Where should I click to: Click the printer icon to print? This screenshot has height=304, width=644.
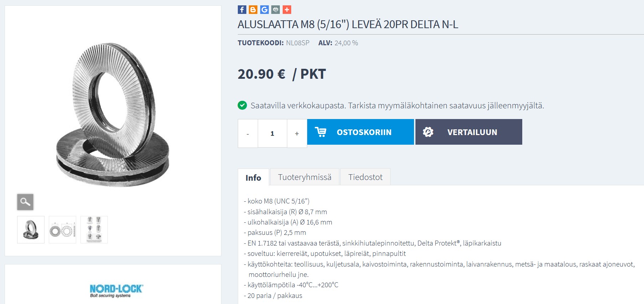point(276,10)
